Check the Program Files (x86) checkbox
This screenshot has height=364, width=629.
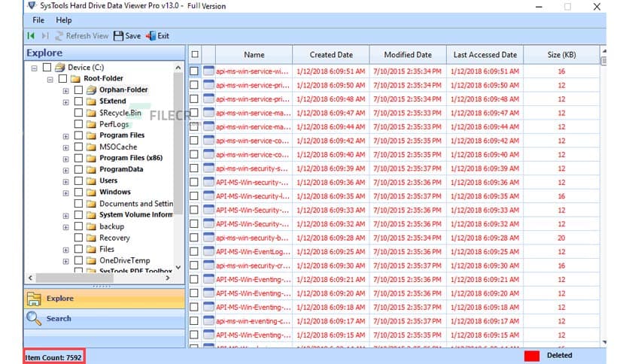coord(78,158)
